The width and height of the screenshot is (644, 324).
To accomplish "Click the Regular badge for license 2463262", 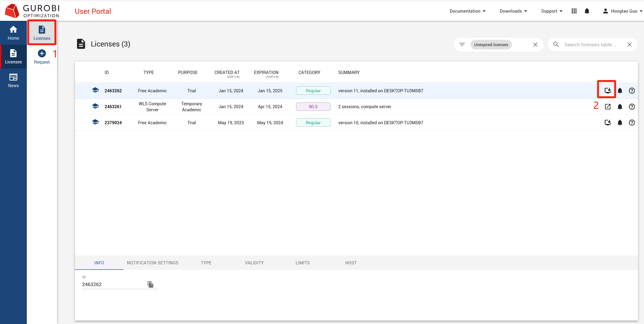I will pyautogui.click(x=313, y=91).
